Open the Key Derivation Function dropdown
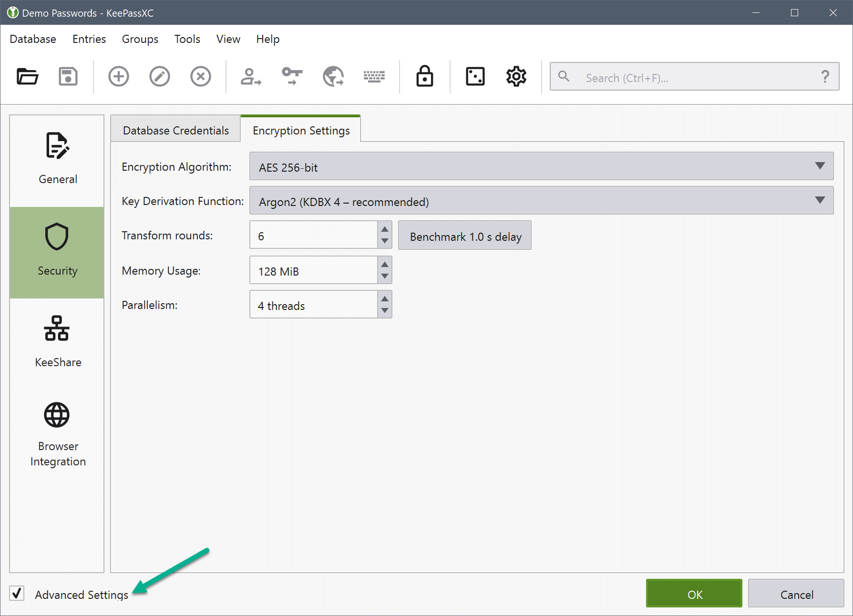Screen dimensions: 853x616 click(x=541, y=201)
